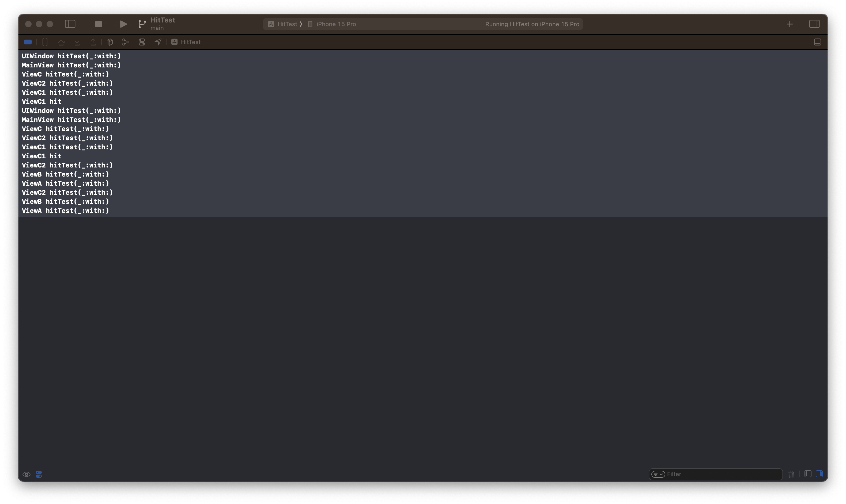Click the Simulate Location arrow icon

(158, 42)
